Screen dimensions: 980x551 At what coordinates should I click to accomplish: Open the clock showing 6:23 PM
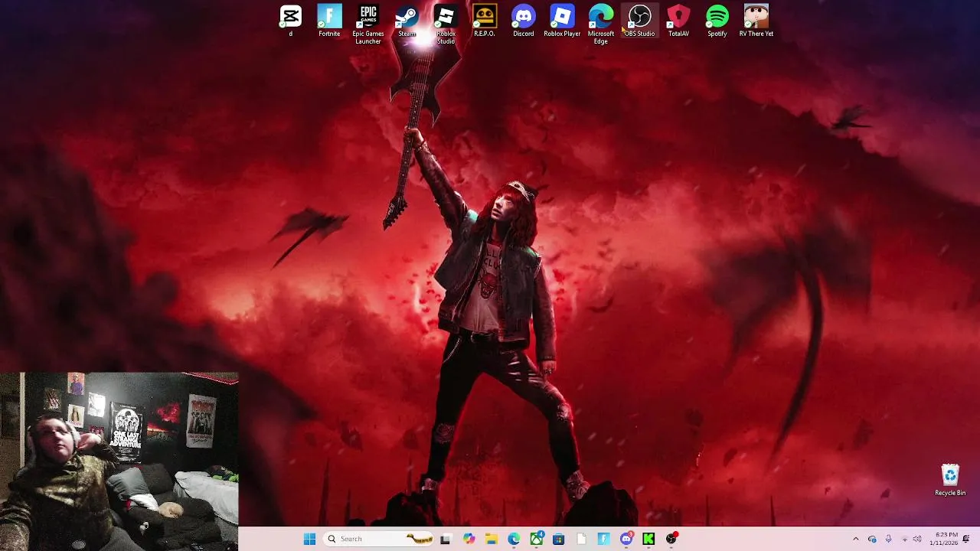click(946, 539)
